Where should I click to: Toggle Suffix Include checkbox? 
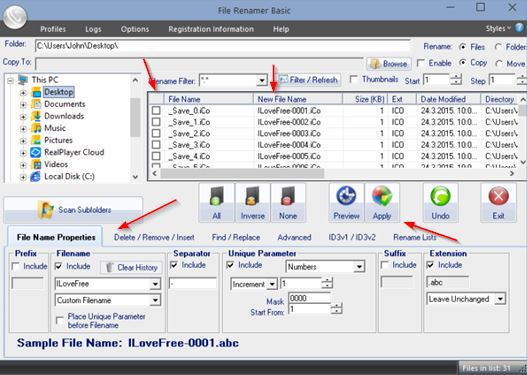click(385, 265)
